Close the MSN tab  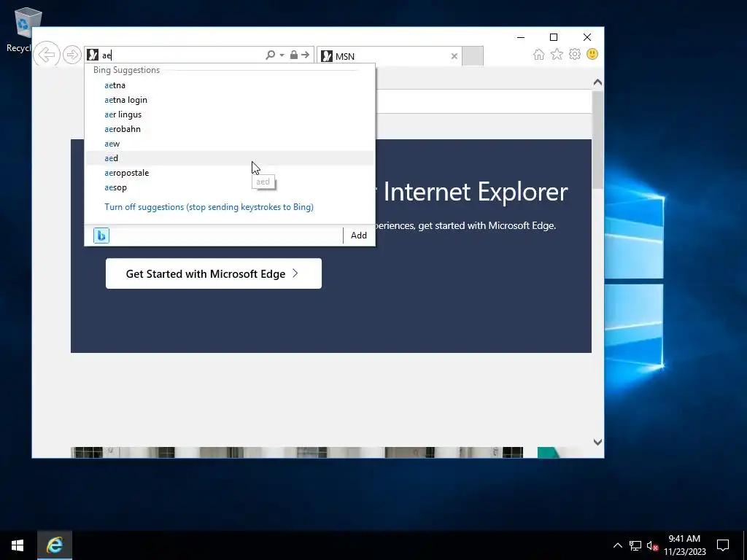[454, 56]
